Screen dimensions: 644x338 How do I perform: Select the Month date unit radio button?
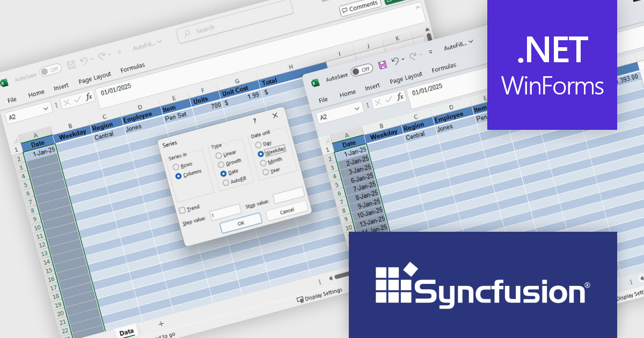[263, 163]
